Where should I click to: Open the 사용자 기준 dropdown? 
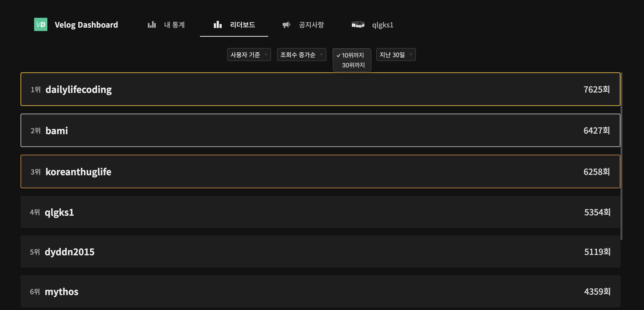click(x=249, y=55)
